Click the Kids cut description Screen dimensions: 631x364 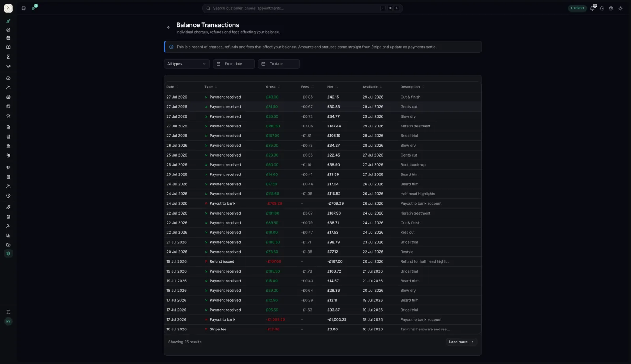coord(407,233)
